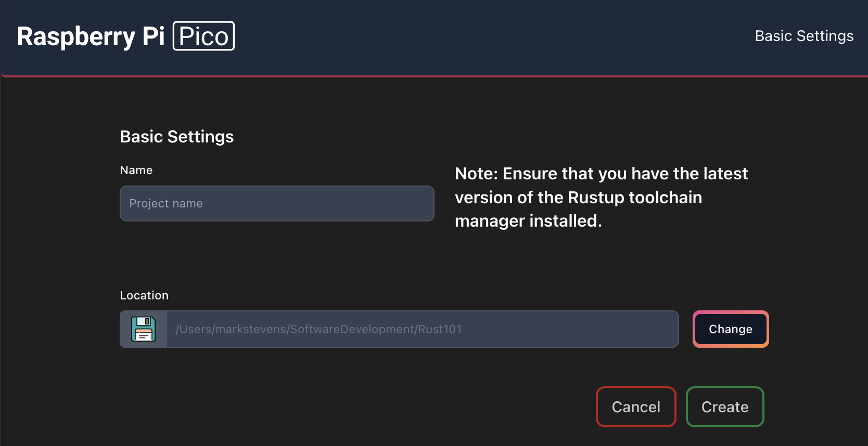Select the Name field label
The image size is (868, 446).
[136, 170]
